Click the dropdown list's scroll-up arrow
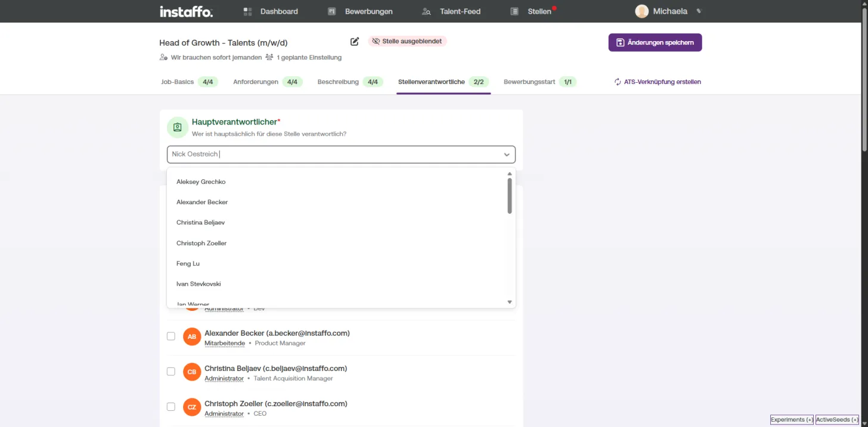 [510, 174]
